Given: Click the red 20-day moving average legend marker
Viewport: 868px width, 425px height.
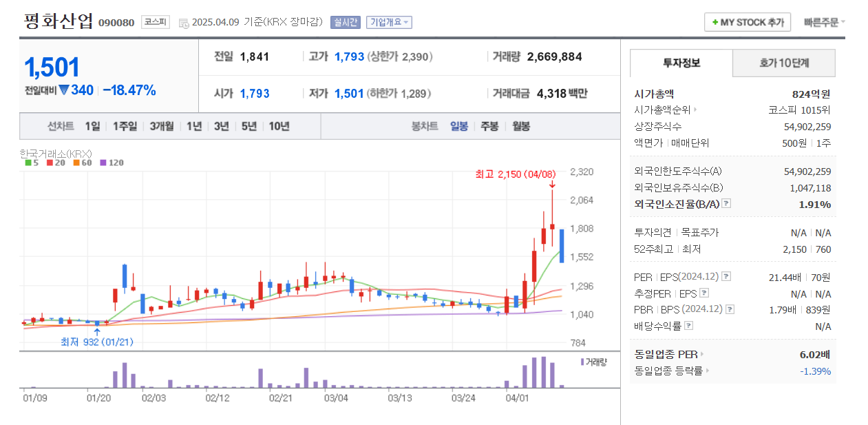Looking at the screenshot, I should point(50,163).
